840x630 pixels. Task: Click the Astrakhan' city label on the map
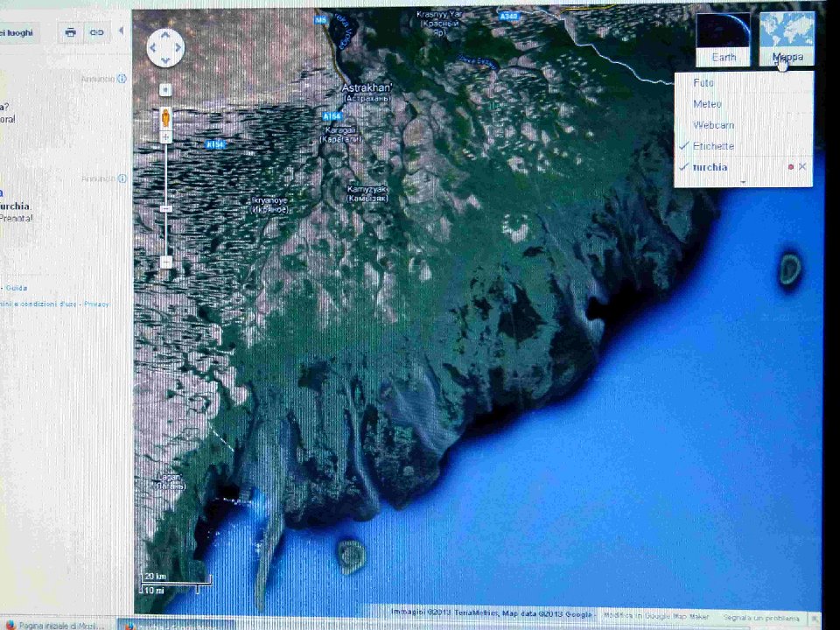tap(367, 93)
